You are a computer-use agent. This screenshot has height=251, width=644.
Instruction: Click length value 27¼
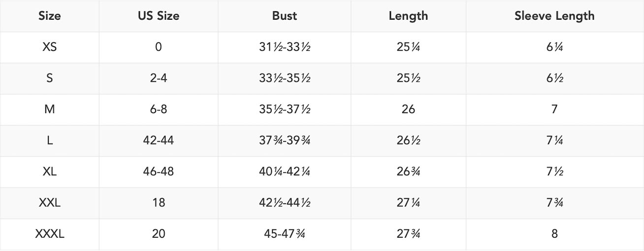point(408,203)
